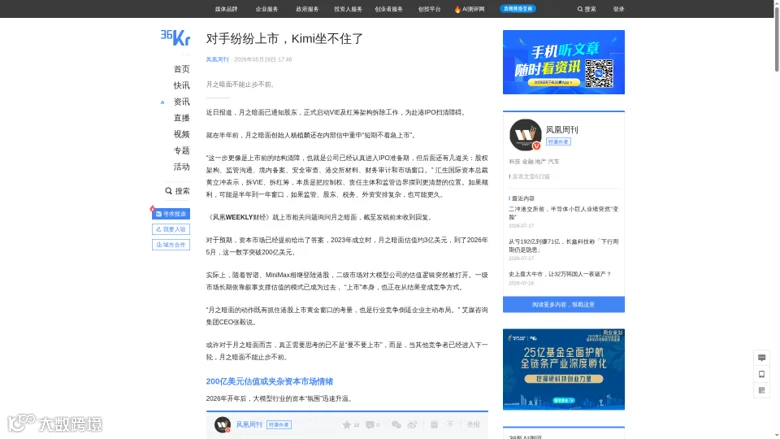The image size is (780, 439).
Task: Open 媒体品牌 in top navigation
Action: [226, 9]
